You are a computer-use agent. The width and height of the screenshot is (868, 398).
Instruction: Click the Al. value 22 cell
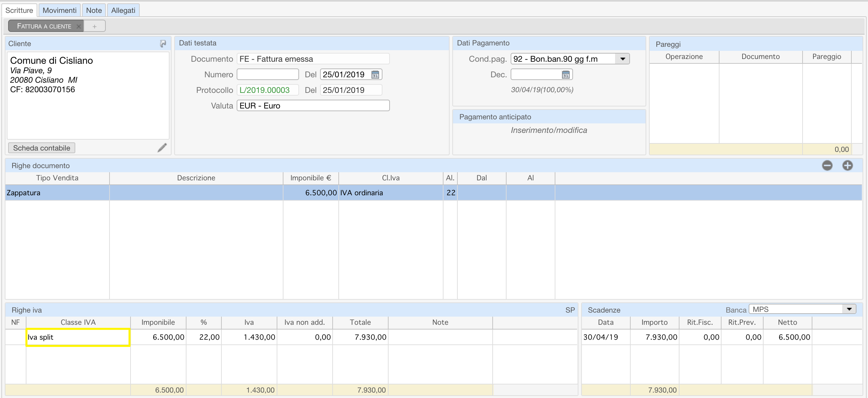pos(450,193)
